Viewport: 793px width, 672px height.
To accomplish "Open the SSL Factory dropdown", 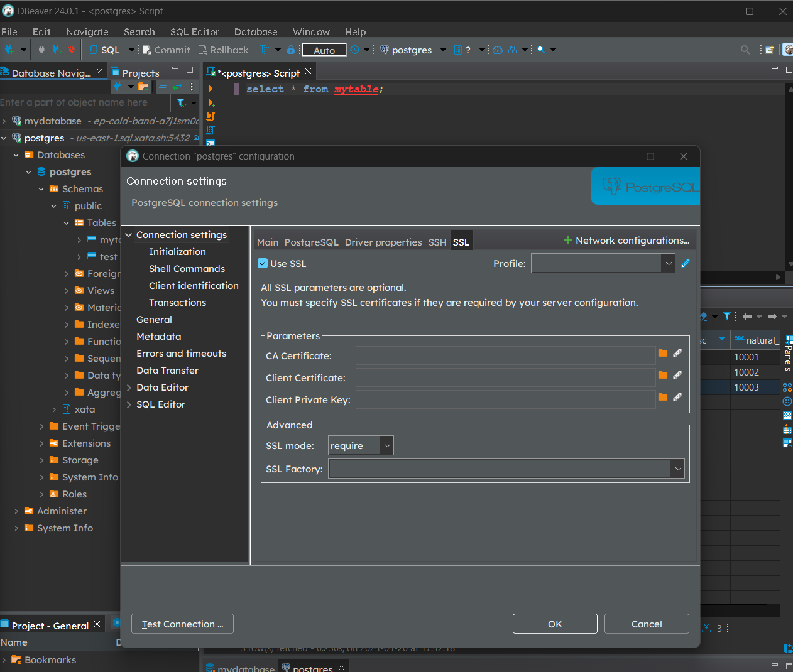I will (x=506, y=469).
